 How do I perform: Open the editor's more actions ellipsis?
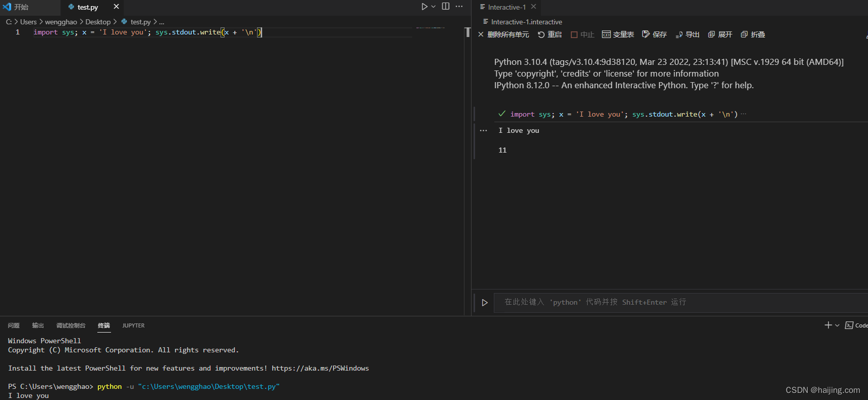click(459, 7)
